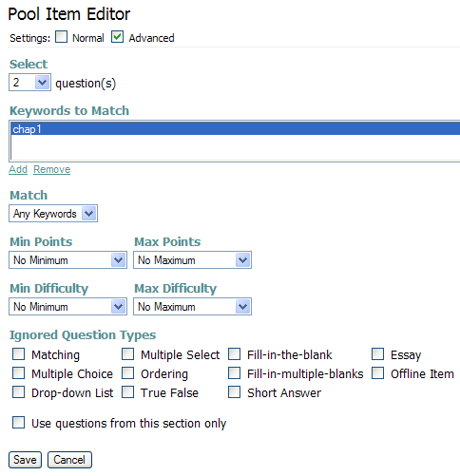Viewport: 460px width, 476px height.
Task: Click the Add keyword link
Action: coord(18,169)
